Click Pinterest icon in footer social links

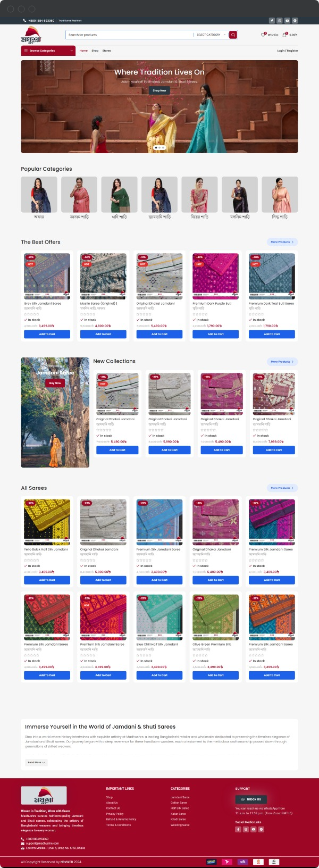262,829
